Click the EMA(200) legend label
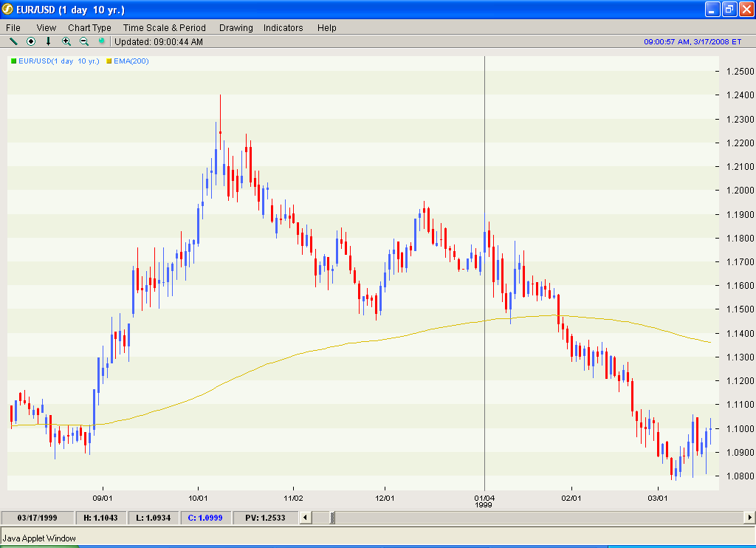 [131, 61]
